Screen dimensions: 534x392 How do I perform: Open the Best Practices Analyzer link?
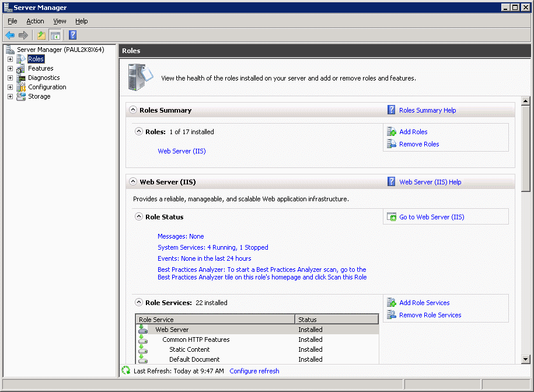tap(262, 273)
